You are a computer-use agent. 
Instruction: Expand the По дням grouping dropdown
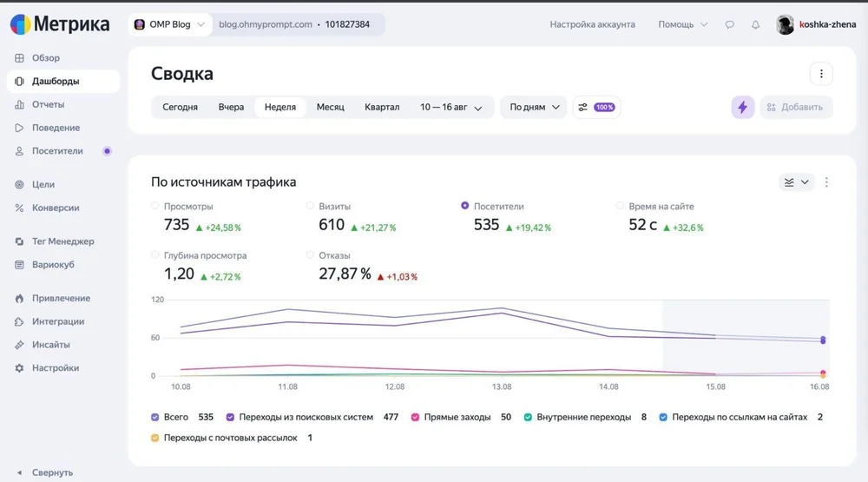(534, 107)
